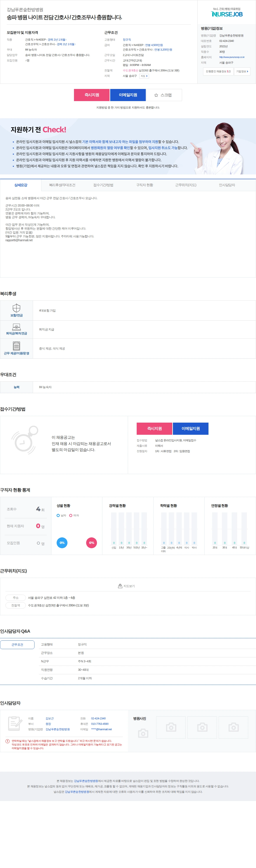The image size is (256, 868).
Task: Click 4대보험 가입 benefit text
Action: 47,311
